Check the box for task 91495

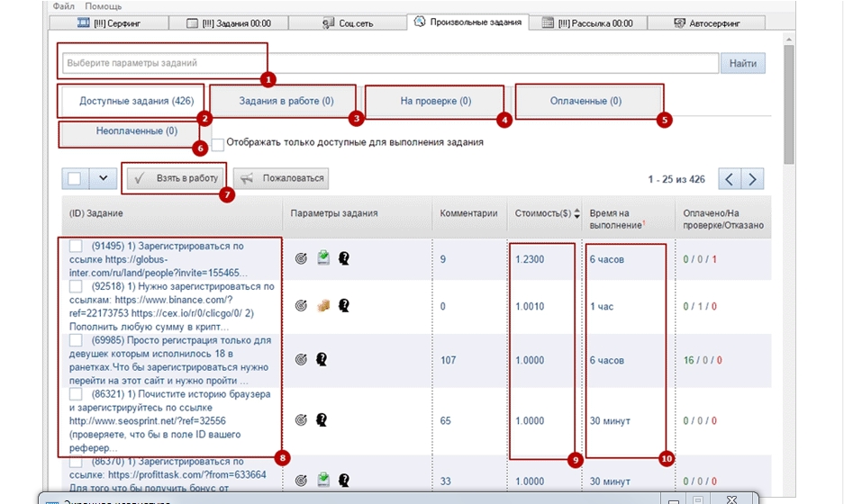click(76, 246)
